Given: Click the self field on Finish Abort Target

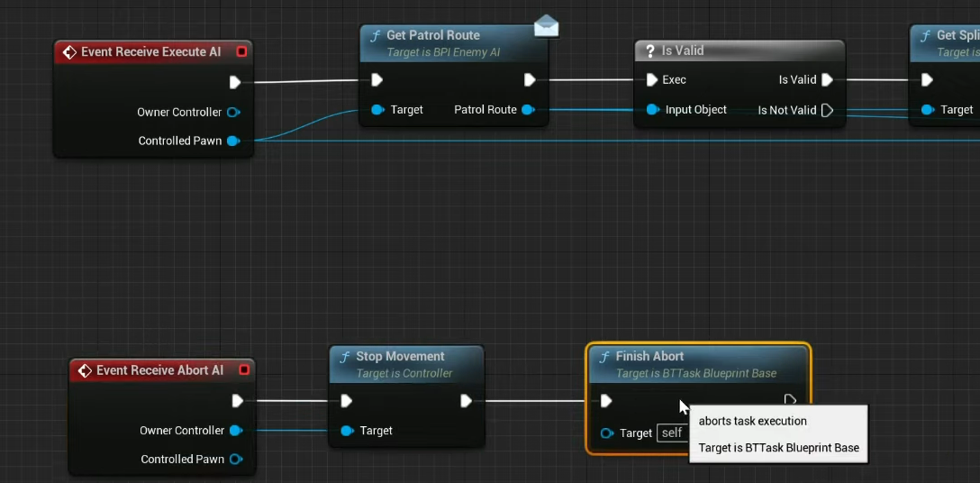Looking at the screenshot, I should click(672, 433).
